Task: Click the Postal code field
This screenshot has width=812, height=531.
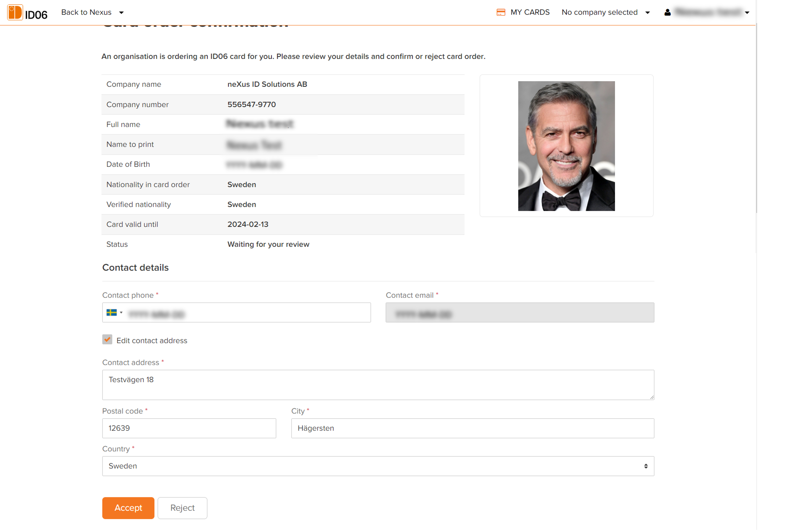Action: pyautogui.click(x=189, y=428)
